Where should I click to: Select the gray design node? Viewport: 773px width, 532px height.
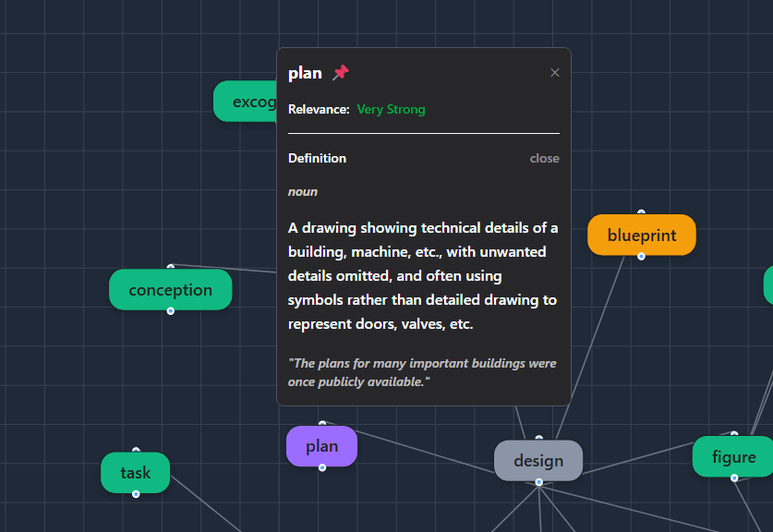[538, 461]
